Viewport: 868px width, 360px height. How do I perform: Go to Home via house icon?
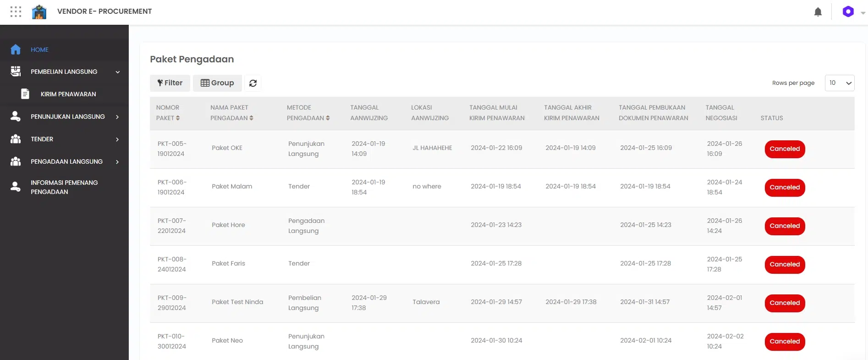(x=16, y=50)
